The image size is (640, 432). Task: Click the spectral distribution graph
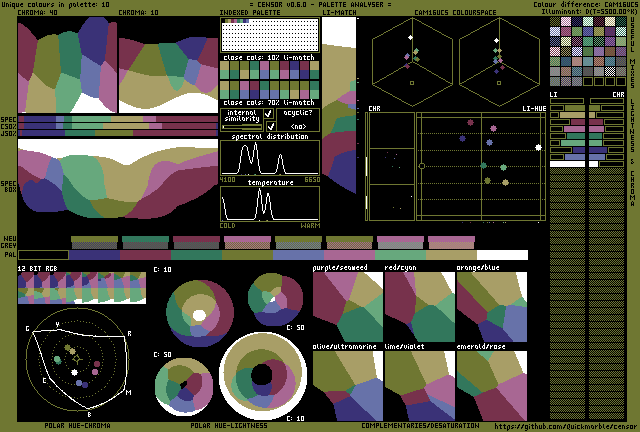pos(270,158)
